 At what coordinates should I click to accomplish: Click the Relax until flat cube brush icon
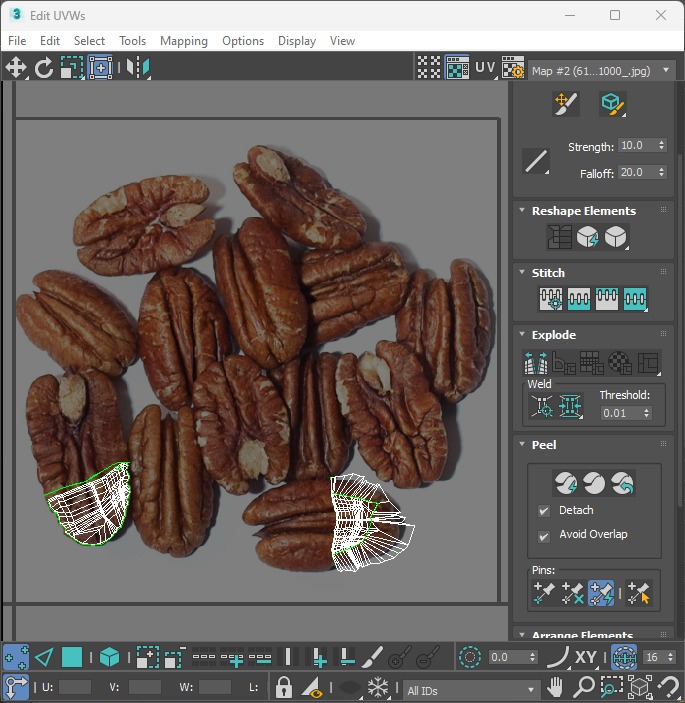click(x=612, y=104)
